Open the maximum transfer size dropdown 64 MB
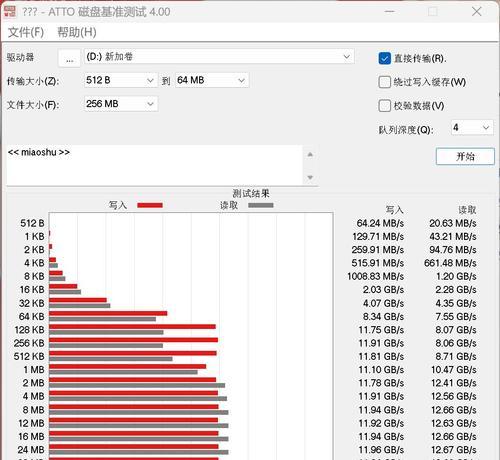 (x=212, y=80)
